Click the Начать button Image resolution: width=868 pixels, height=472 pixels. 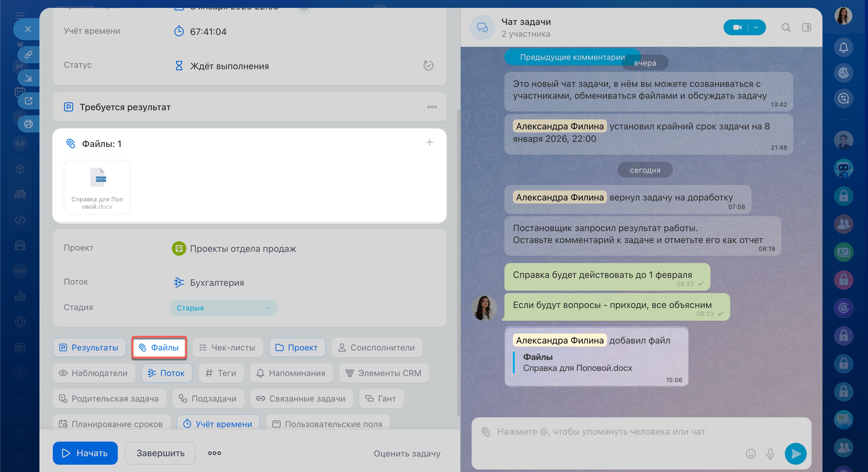tap(85, 453)
